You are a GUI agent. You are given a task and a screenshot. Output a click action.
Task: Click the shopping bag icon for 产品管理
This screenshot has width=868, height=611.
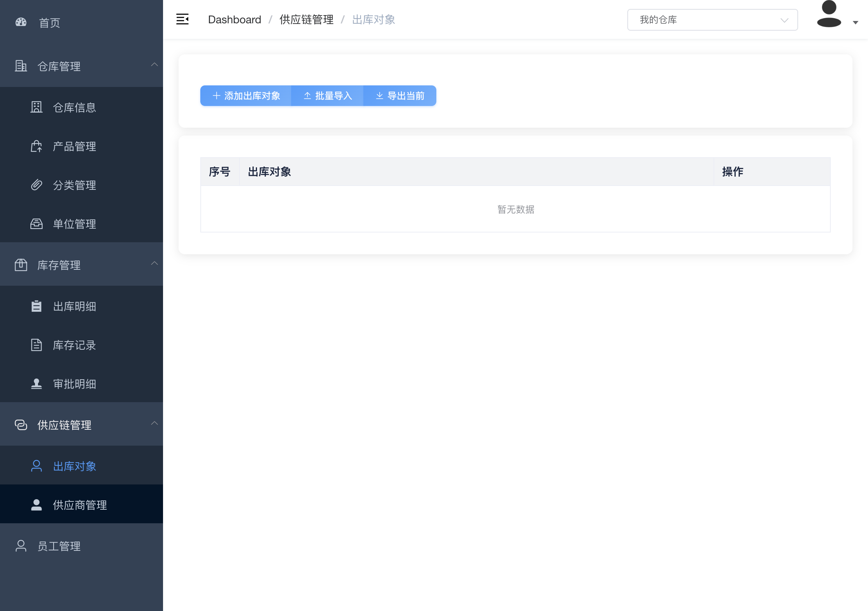click(x=36, y=146)
